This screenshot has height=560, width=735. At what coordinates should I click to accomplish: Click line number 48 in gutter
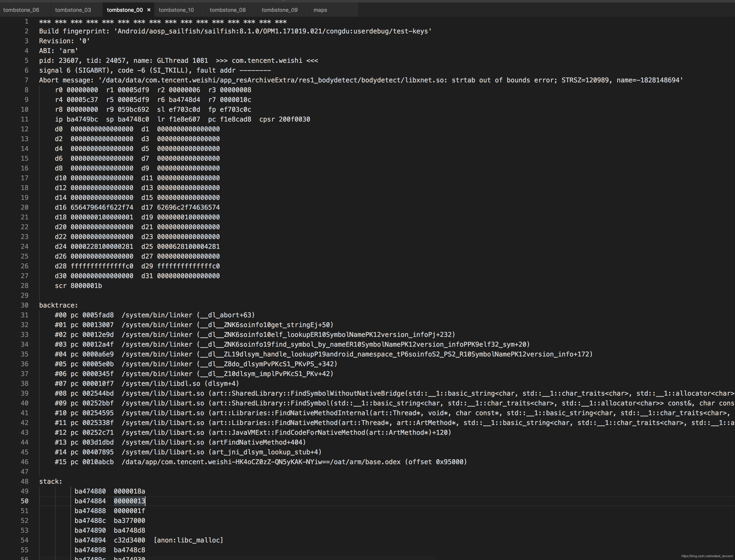point(24,481)
